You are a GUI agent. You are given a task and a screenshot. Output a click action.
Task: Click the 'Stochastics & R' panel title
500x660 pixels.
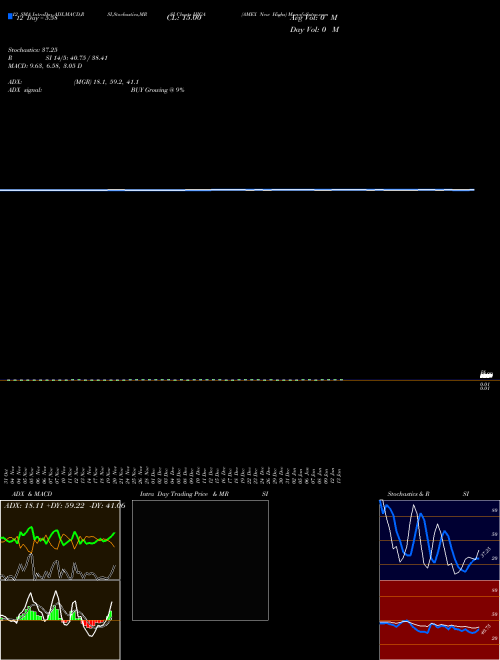[408, 494]
